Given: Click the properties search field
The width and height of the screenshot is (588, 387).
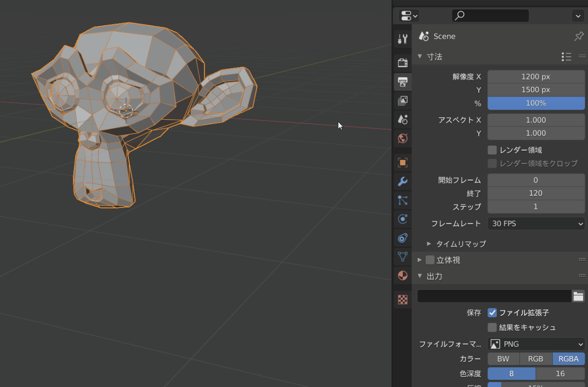Looking at the screenshot, I should point(490,16).
